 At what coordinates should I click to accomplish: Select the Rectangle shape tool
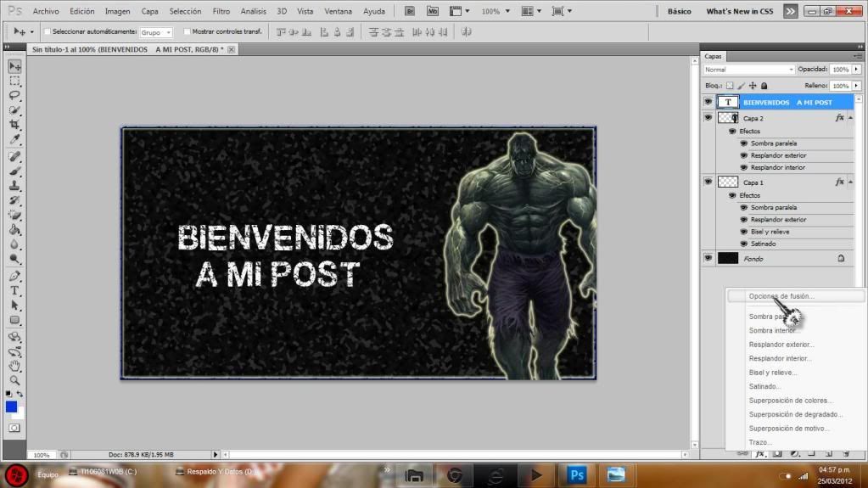point(15,320)
